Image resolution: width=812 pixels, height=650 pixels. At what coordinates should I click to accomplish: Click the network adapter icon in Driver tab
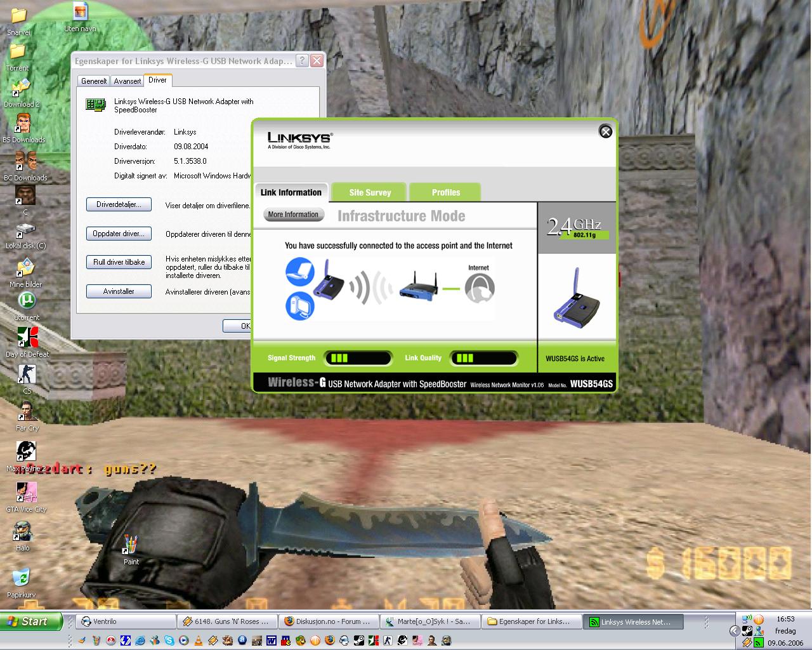(96, 105)
